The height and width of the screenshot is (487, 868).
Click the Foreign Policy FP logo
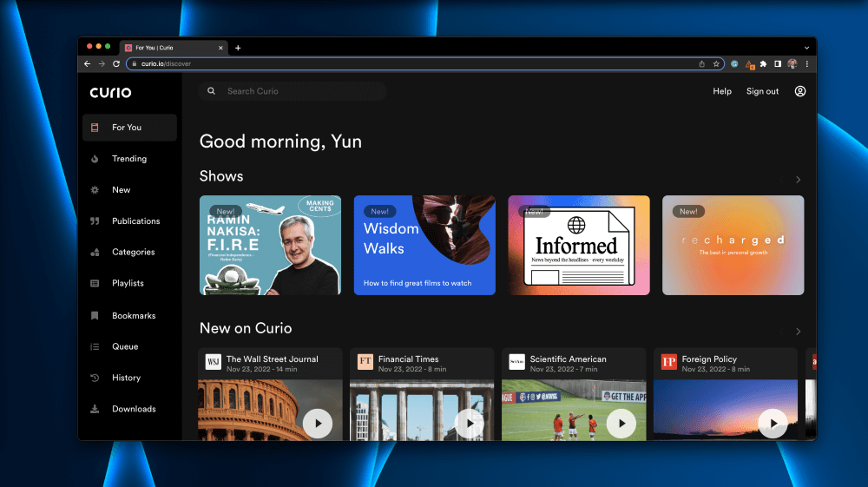668,362
